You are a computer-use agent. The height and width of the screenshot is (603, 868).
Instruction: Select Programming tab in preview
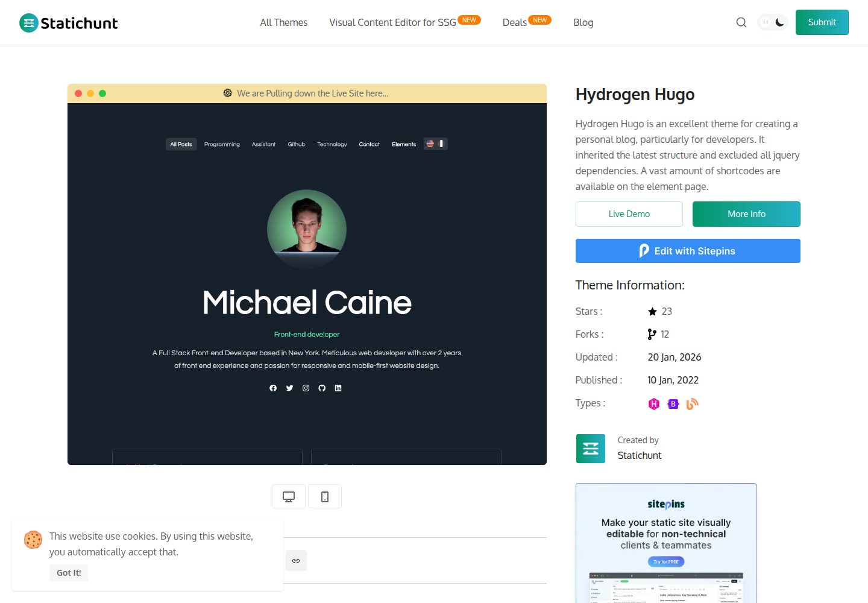coord(222,144)
